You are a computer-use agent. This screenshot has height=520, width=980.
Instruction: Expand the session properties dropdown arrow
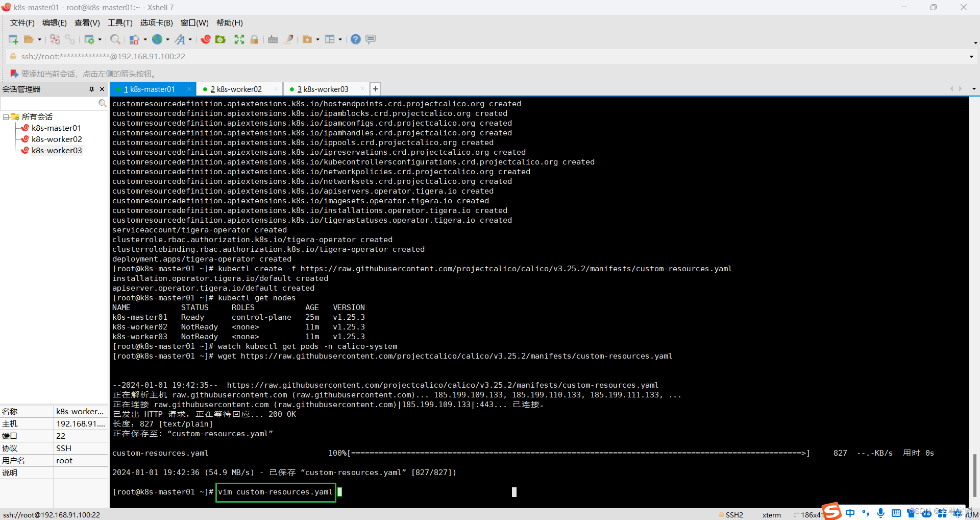tap(100, 39)
